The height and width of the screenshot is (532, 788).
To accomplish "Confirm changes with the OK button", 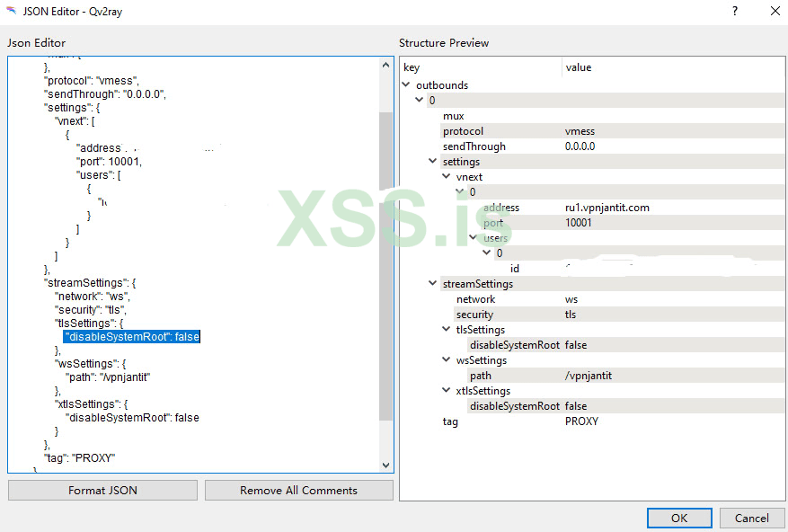I will [679, 518].
